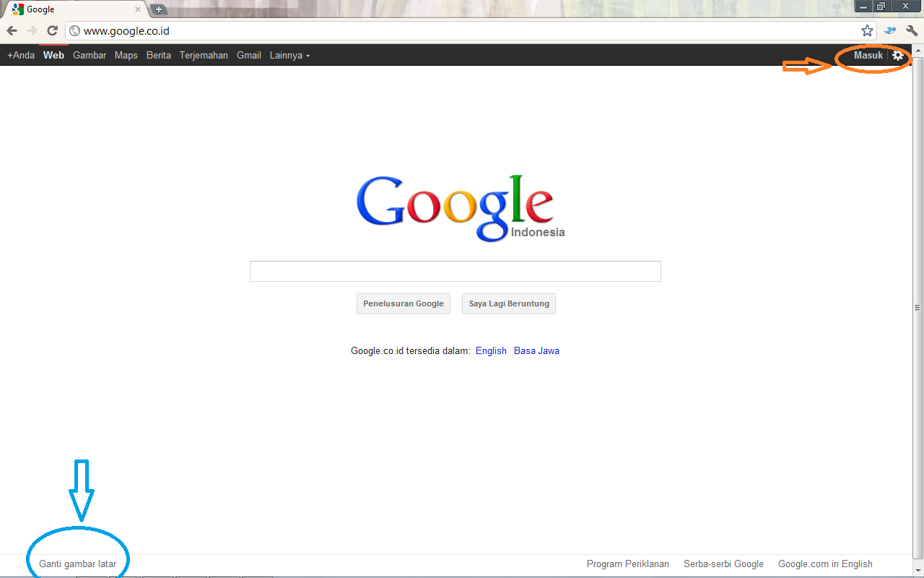Open Google options gear icon
This screenshot has height=578, width=924.
pyautogui.click(x=898, y=56)
